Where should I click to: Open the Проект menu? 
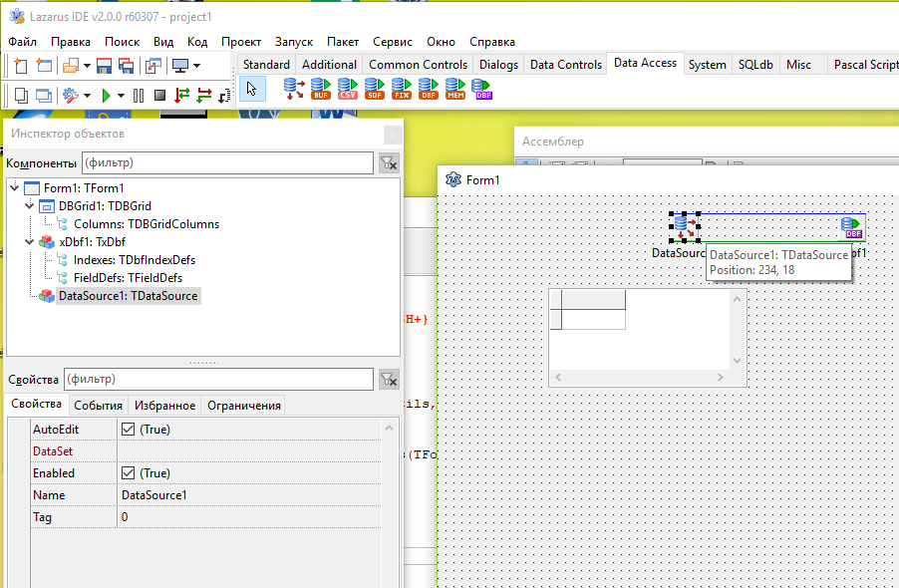[241, 42]
